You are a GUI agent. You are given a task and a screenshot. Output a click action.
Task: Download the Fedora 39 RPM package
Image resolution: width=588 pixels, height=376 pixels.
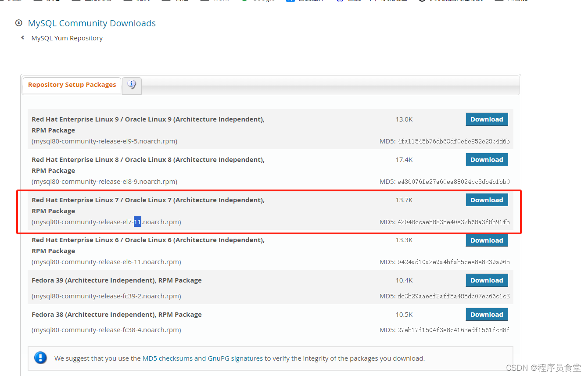coord(487,280)
